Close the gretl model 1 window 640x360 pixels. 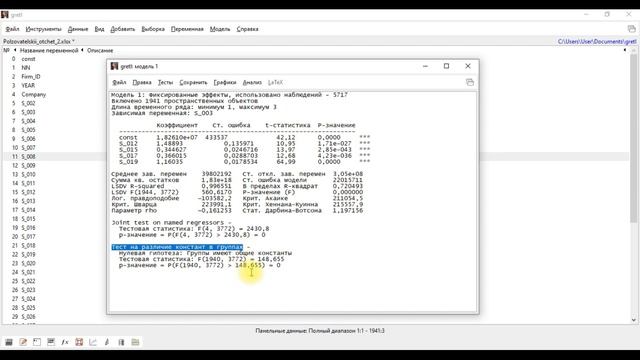(x=468, y=66)
